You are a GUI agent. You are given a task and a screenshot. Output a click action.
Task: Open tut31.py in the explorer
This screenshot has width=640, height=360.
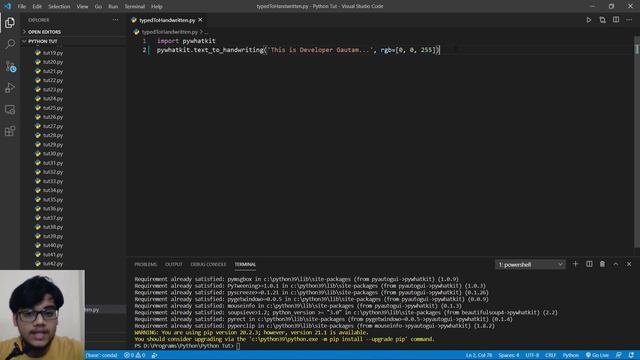click(x=53, y=163)
